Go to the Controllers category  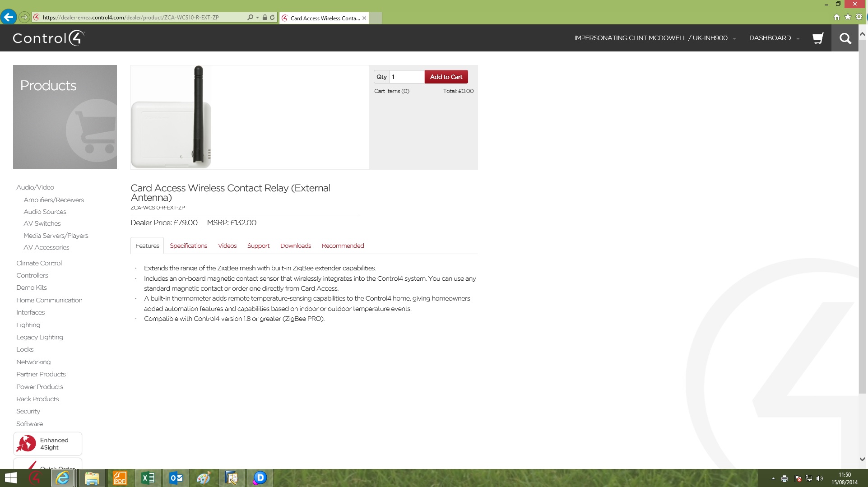point(32,275)
